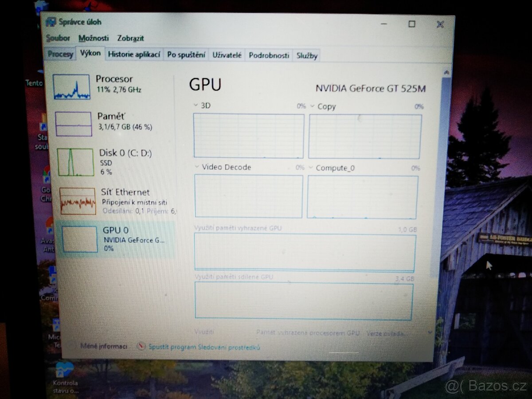
Task: Click the Paměť label in sidebar
Action: (111, 116)
